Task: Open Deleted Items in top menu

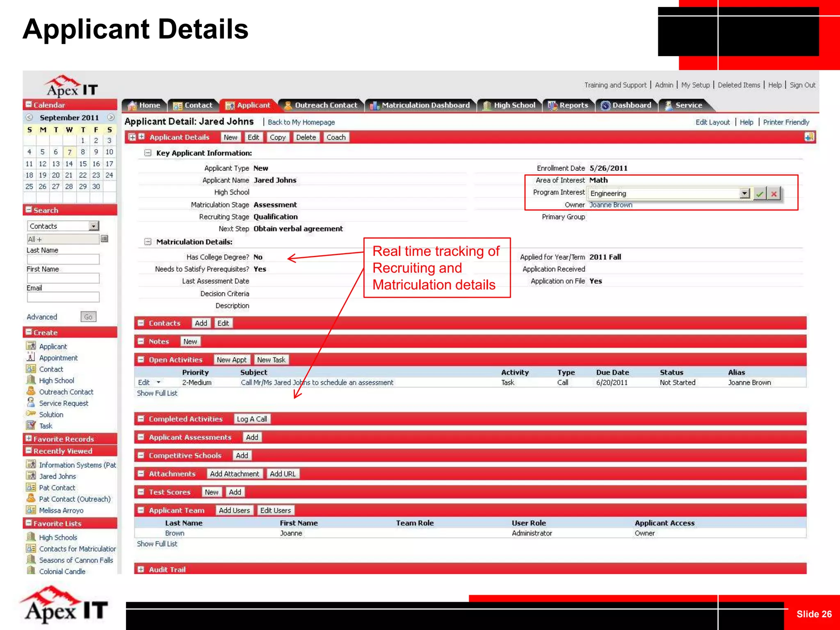Action: click(x=739, y=85)
